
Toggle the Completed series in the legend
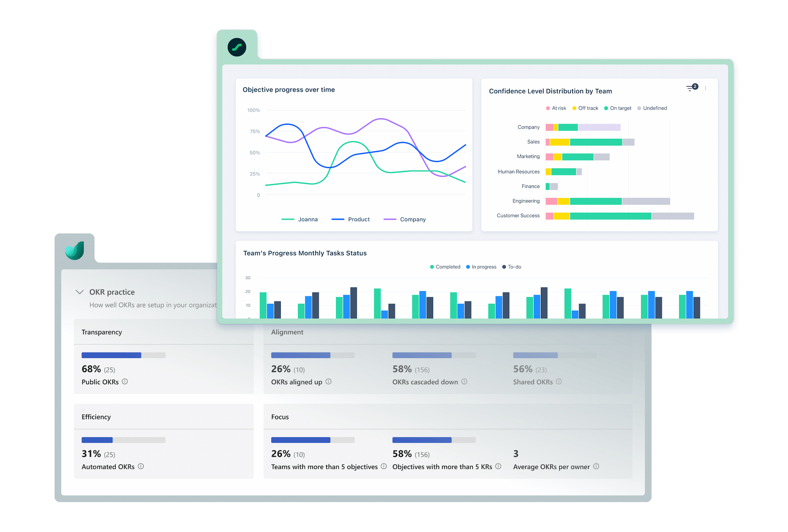coord(445,267)
